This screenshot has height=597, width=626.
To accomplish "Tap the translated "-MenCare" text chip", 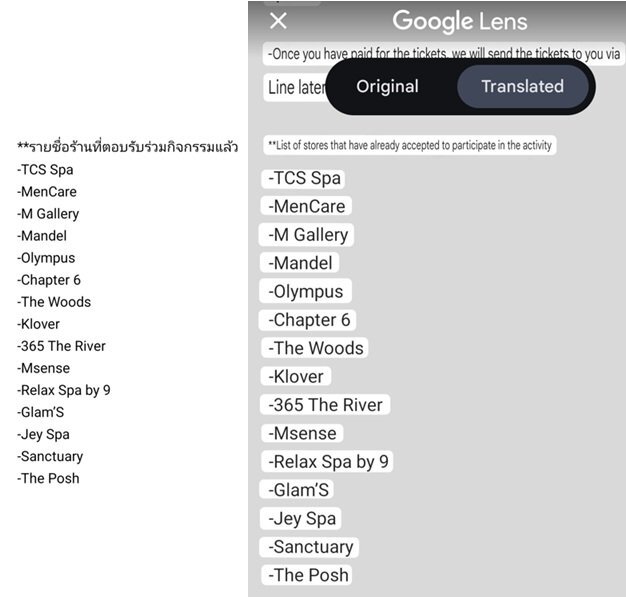I will pos(306,206).
